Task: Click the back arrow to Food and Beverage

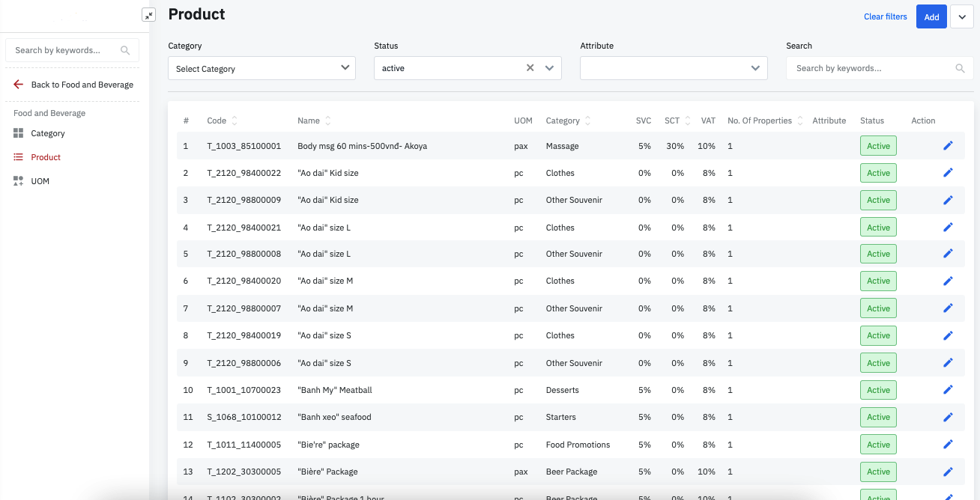Action: (19, 85)
